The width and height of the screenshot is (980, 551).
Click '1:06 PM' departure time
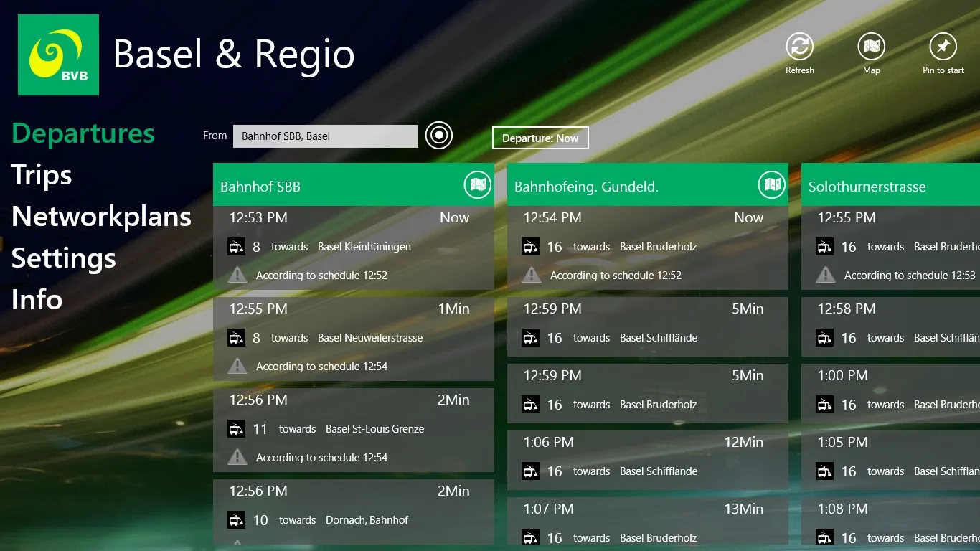coord(548,442)
